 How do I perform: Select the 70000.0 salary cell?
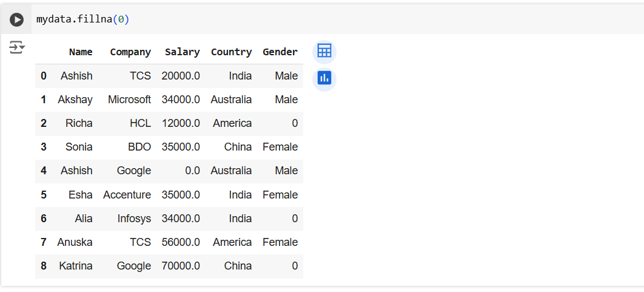(x=181, y=266)
